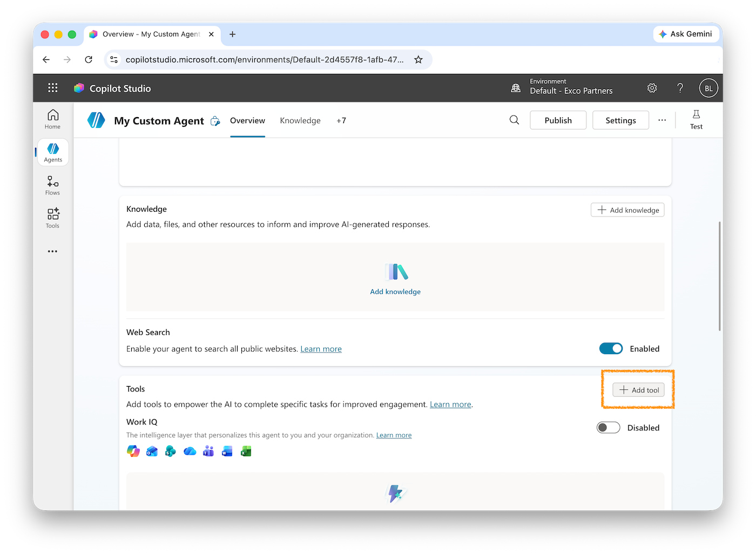Open the help question mark
Image resolution: width=756 pixels, height=554 pixels.
tap(680, 88)
